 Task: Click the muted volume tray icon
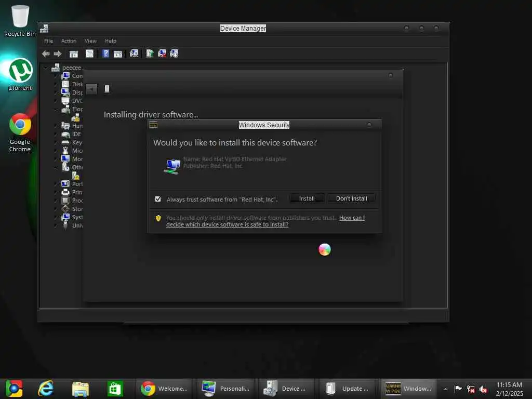click(483, 389)
